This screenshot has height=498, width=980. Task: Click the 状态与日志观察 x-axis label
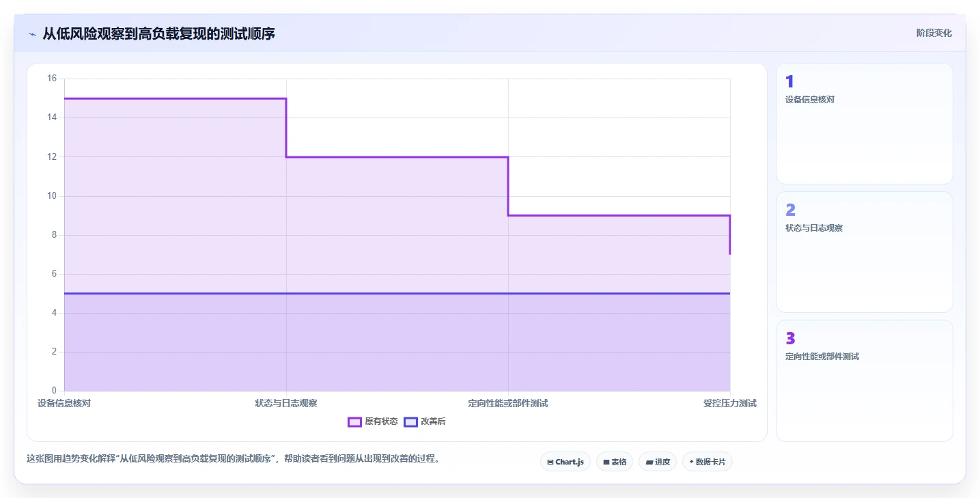(x=286, y=404)
